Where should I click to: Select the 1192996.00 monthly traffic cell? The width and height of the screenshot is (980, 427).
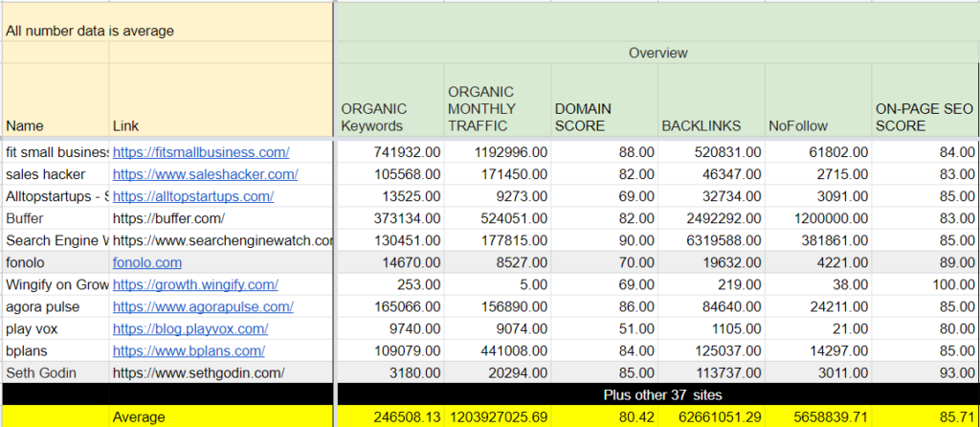coord(498,152)
